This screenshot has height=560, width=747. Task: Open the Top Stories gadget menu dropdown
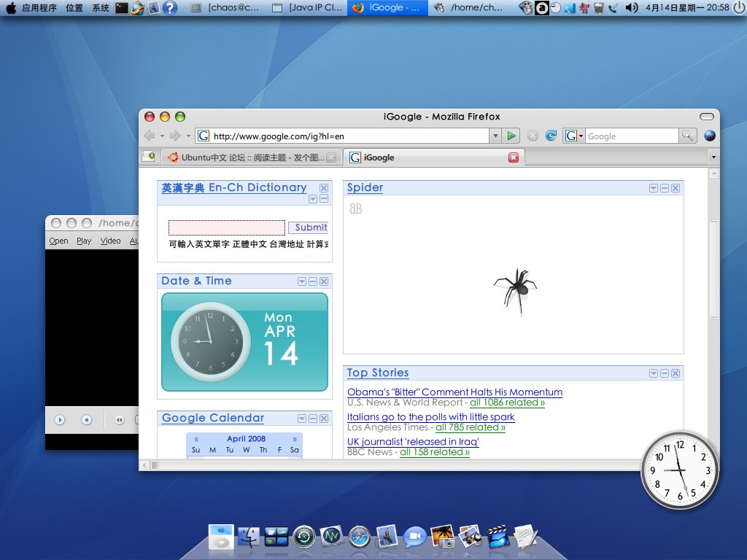654,373
